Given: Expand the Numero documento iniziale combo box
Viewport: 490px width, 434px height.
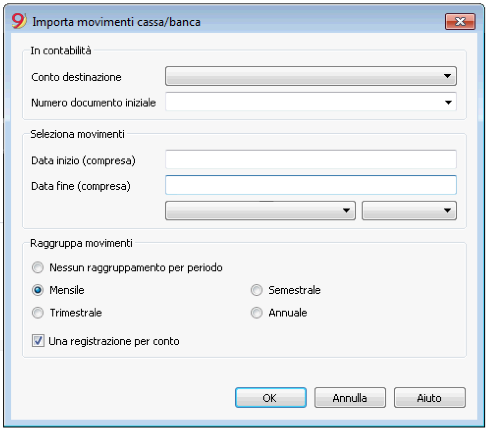Looking at the screenshot, I should pyautogui.click(x=448, y=102).
